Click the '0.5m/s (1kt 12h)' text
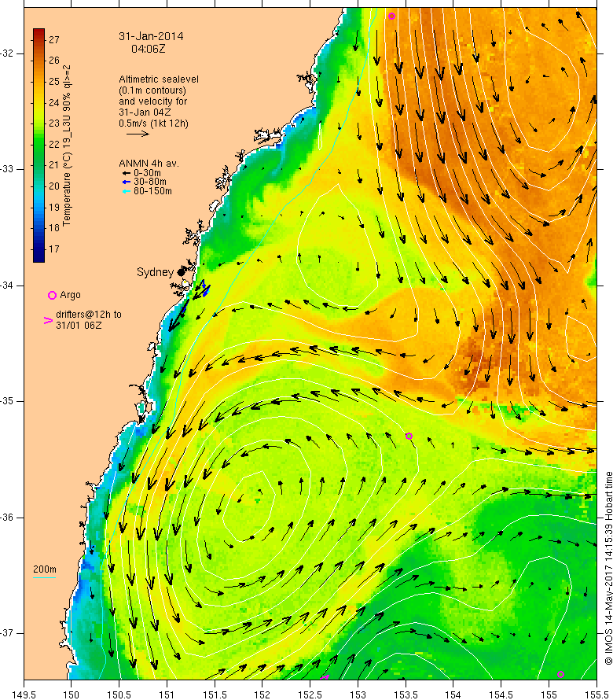The width and height of the screenshot is (613, 700). (153, 123)
